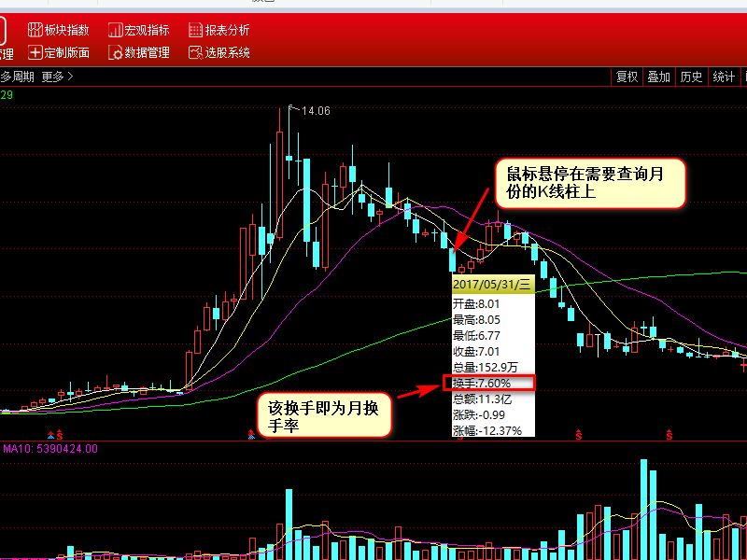Open the 数据管理 data management tool

(x=139, y=52)
